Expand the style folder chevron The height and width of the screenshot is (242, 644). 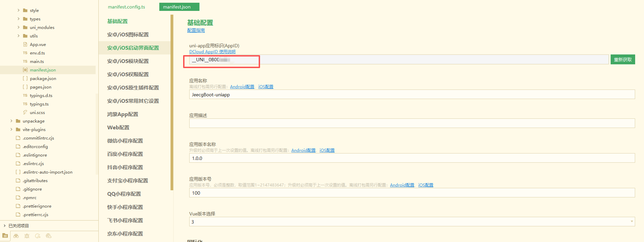pos(18,11)
